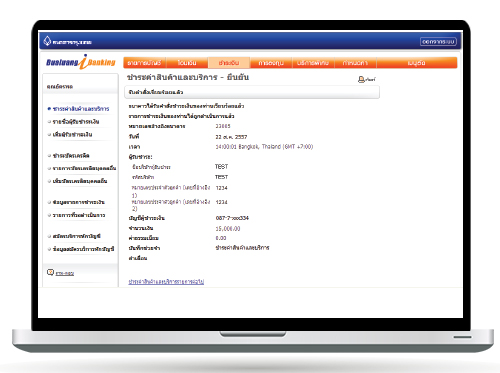Click the Bualuang iBanking logo

[81, 62]
